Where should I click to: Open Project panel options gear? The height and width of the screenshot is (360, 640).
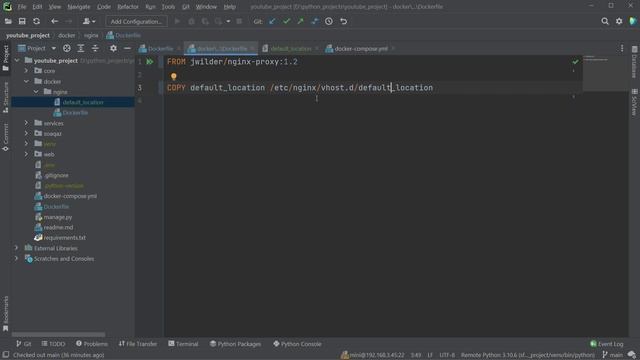tap(113, 49)
